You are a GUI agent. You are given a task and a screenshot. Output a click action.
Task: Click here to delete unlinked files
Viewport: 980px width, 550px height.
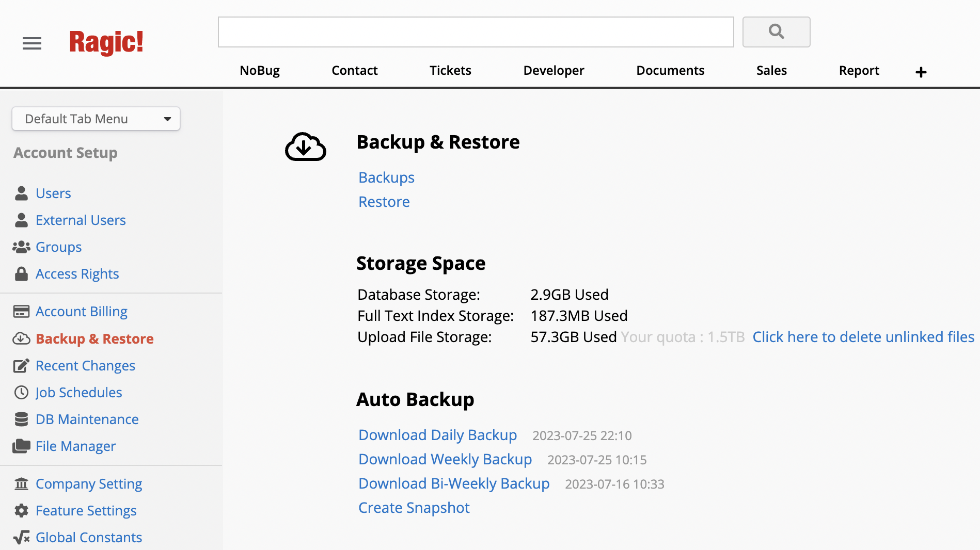click(863, 337)
